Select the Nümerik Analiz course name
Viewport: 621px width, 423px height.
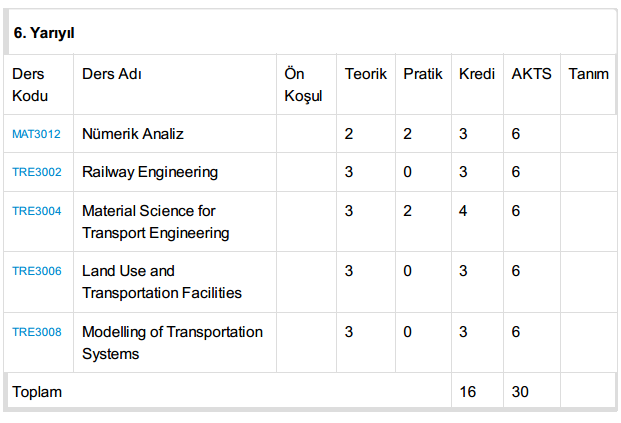click(133, 134)
